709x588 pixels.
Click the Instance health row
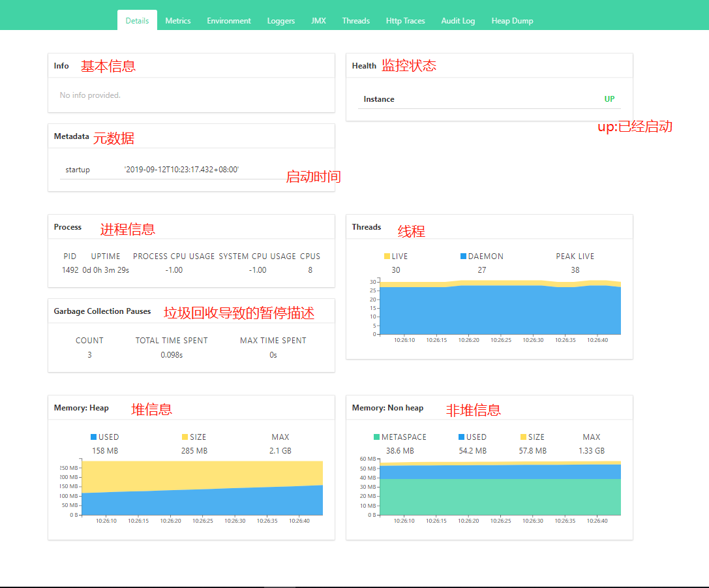pos(489,99)
